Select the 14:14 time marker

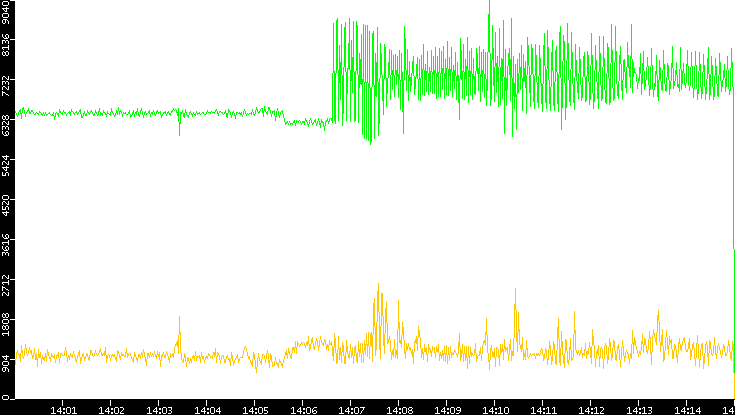(x=686, y=411)
